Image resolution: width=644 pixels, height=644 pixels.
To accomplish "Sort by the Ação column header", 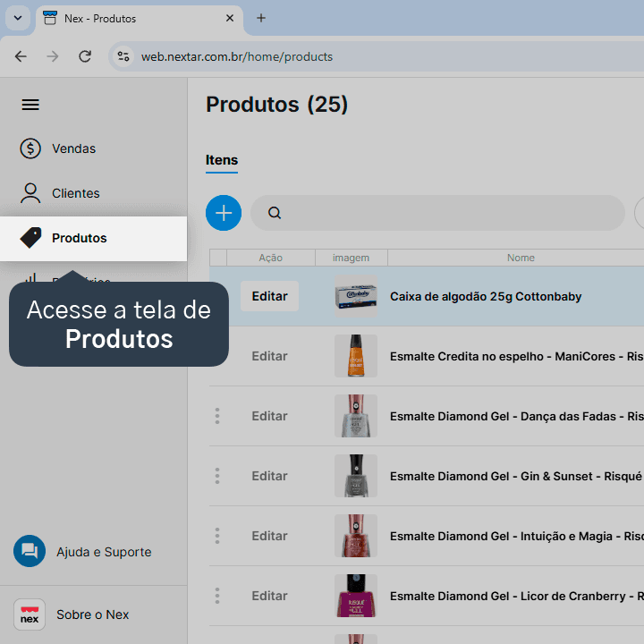I will [x=271, y=258].
